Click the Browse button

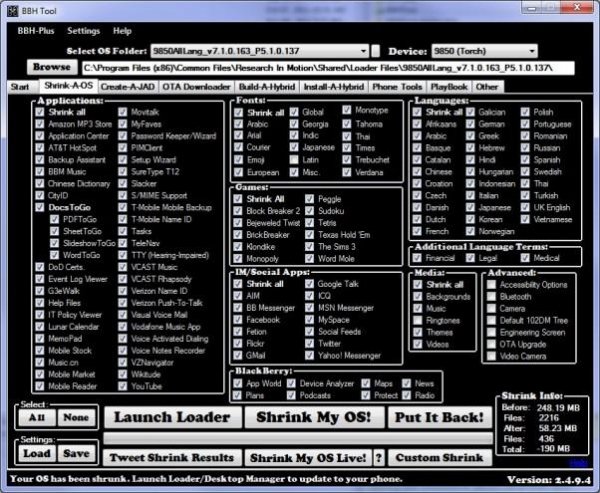click(52, 67)
